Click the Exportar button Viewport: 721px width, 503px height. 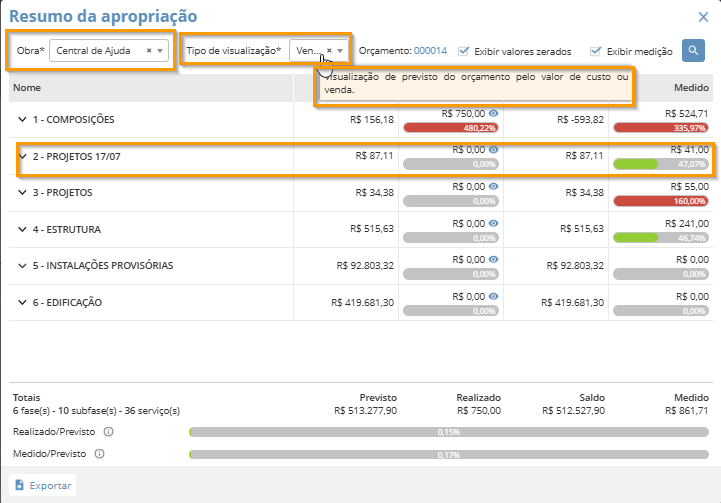[x=42, y=485]
